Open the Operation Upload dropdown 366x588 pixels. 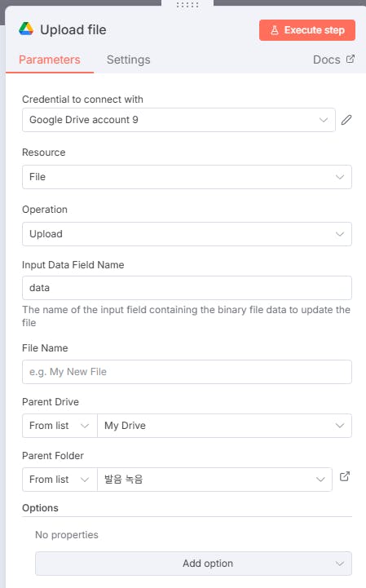tap(187, 234)
